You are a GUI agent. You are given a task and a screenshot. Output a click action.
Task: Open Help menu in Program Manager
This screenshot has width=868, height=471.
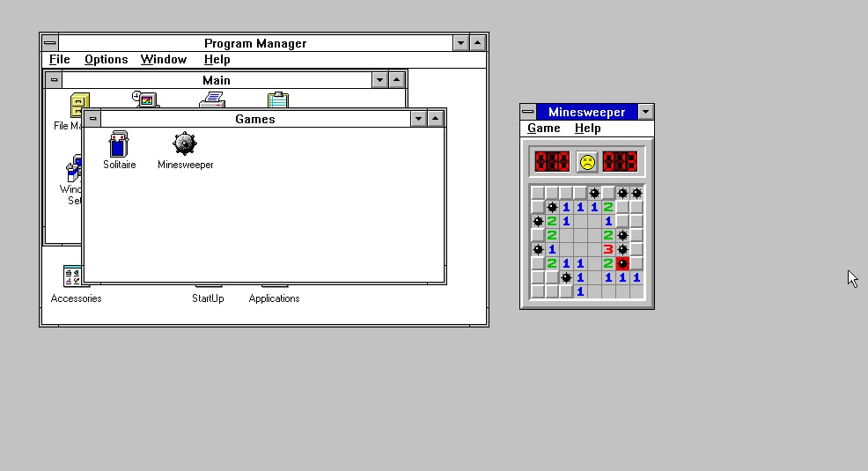click(217, 59)
